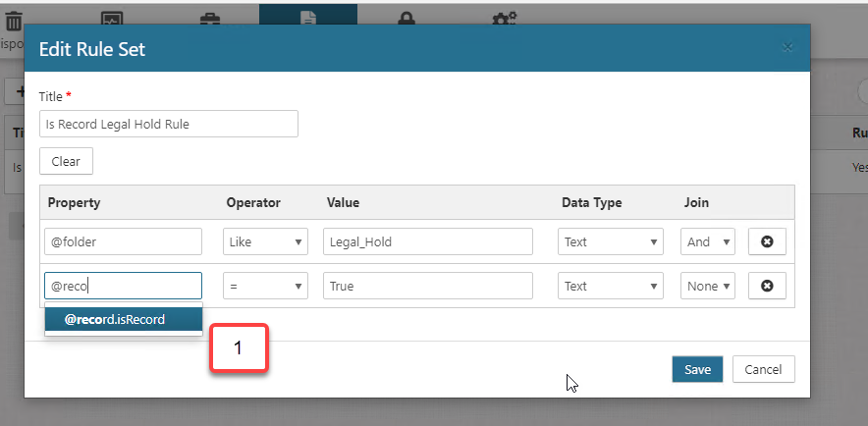The height and width of the screenshot is (426, 868).
Task: Open the padlock icon tab
Action: click(406, 20)
